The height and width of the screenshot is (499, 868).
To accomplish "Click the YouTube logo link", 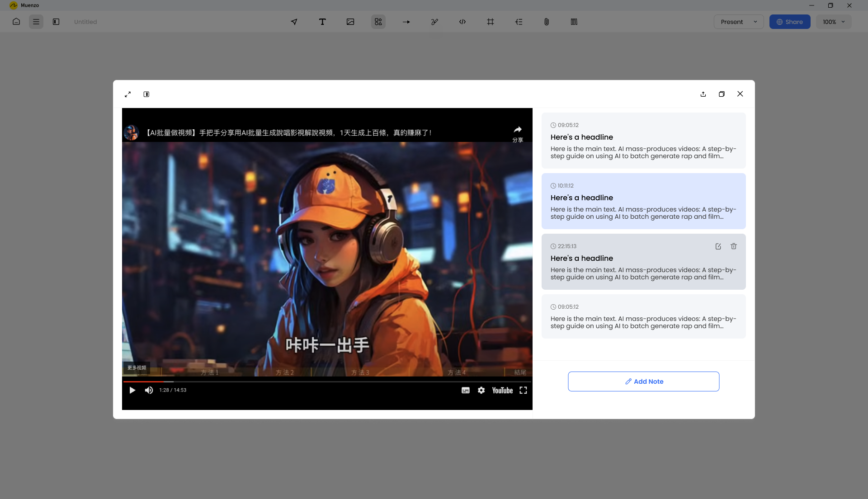I will coord(502,390).
